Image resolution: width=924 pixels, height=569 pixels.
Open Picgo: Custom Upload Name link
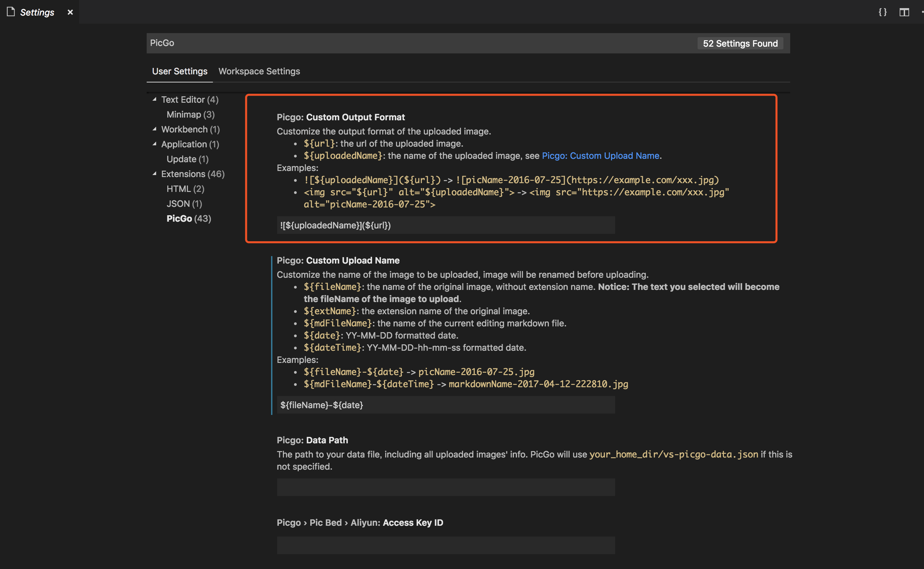tap(600, 156)
